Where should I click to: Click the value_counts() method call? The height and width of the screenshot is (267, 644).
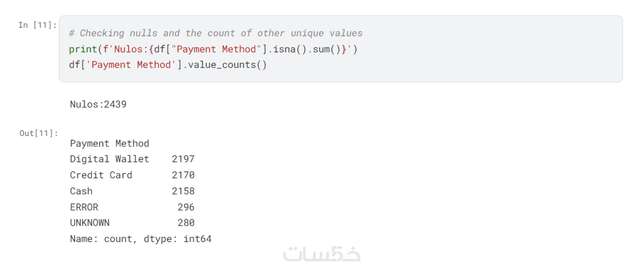(227, 65)
